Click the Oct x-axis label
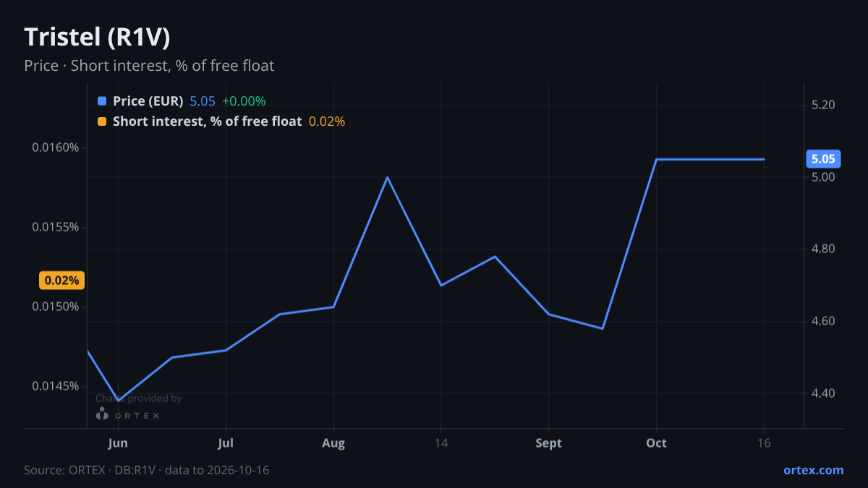 (656, 443)
